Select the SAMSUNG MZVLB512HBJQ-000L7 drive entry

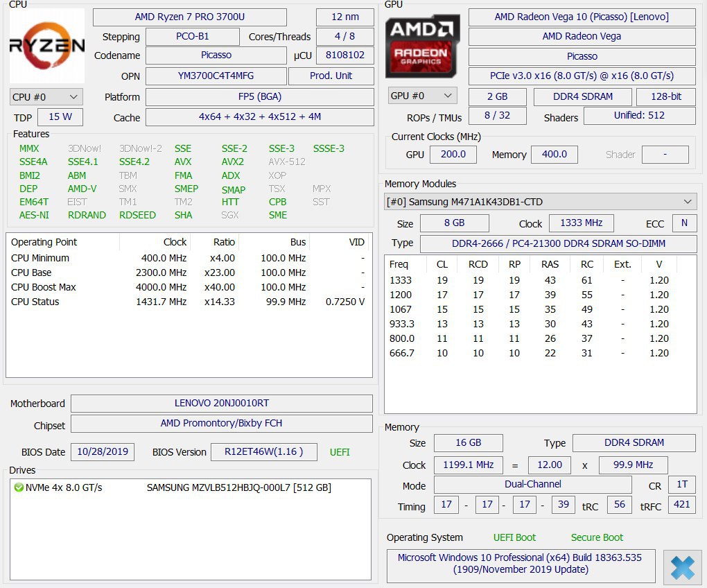pyautogui.click(x=238, y=487)
